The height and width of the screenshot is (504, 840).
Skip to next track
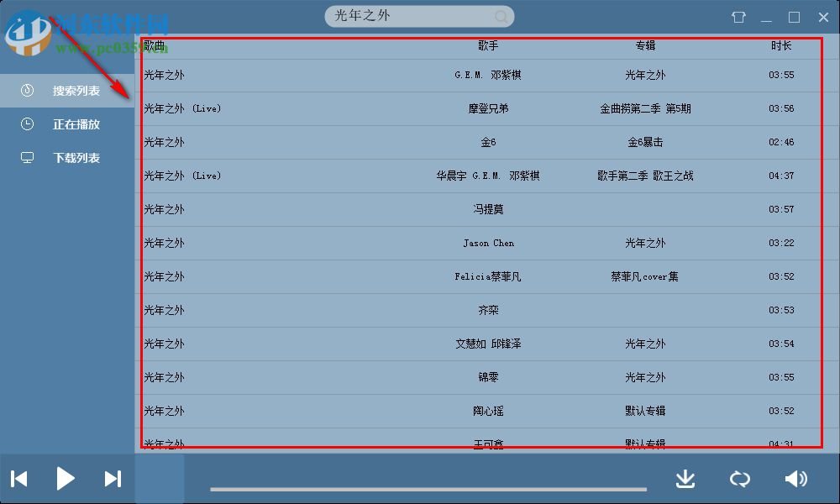[x=113, y=478]
